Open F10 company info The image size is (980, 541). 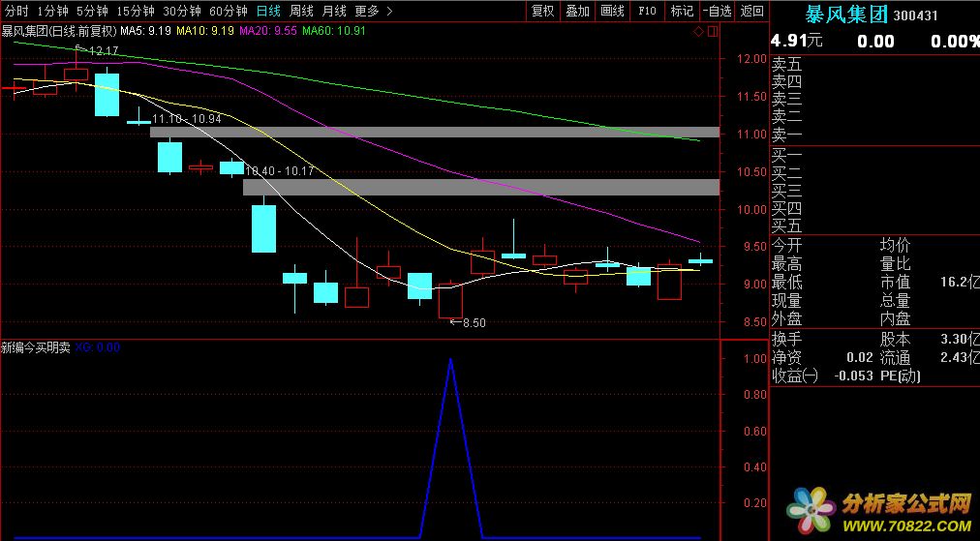pyautogui.click(x=647, y=11)
